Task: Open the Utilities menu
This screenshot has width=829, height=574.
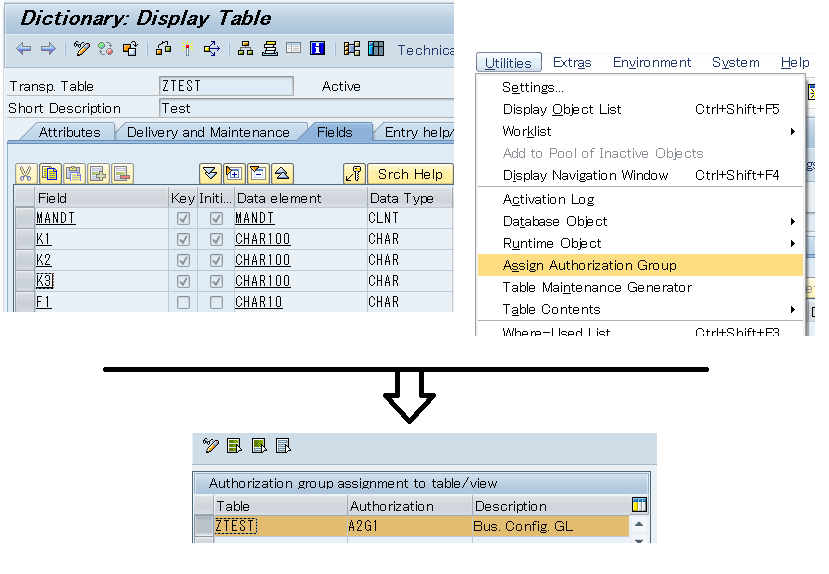Action: point(509,63)
